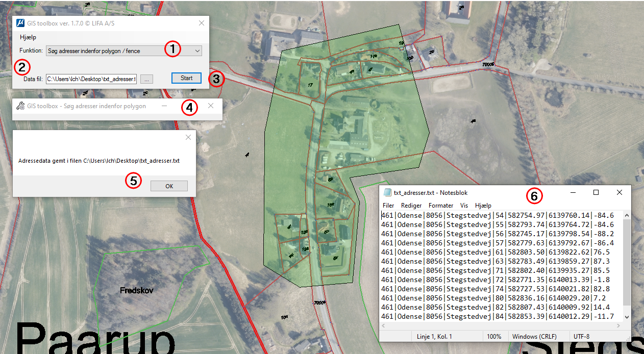Click the GIS toolbox title bar icon

tap(20, 23)
